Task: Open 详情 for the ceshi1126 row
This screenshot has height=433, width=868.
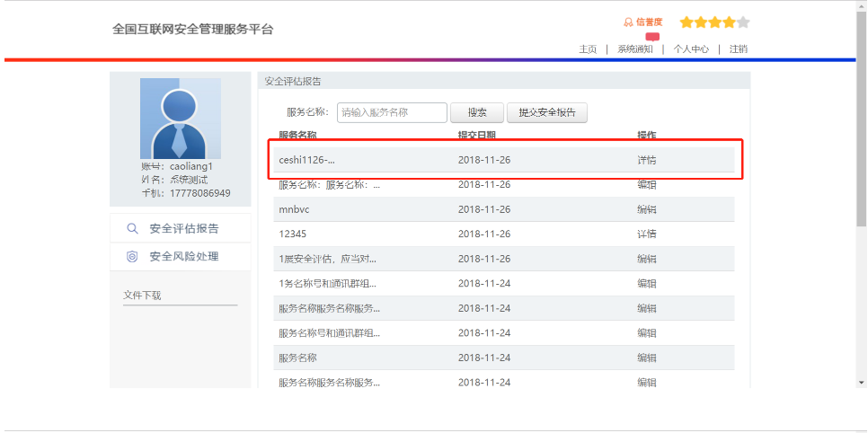Action: pos(647,160)
